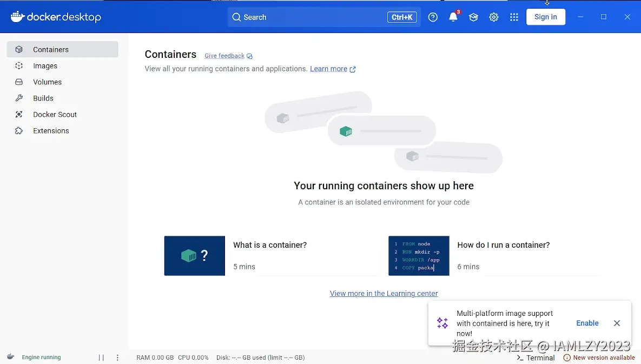Click the Terminal prompt icon in status bar
The height and width of the screenshot is (364, 641).
(x=520, y=358)
